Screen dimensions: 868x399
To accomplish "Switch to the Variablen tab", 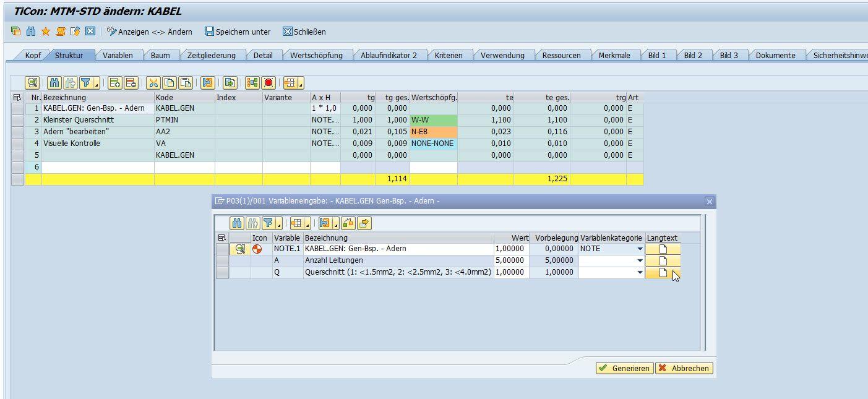I will 118,55.
